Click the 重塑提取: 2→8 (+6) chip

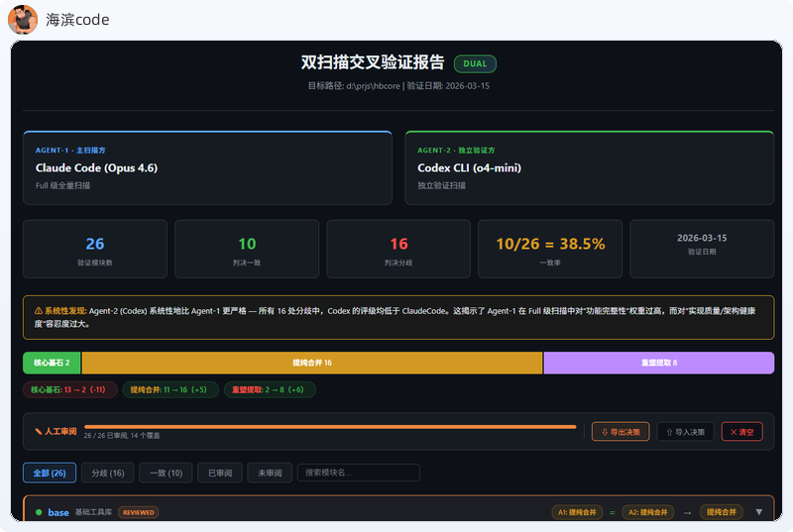pos(270,389)
